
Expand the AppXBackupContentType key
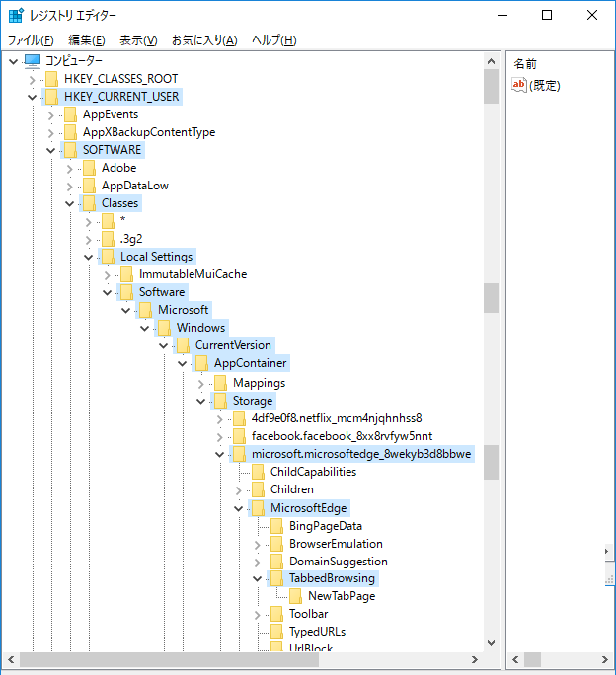tap(50, 133)
